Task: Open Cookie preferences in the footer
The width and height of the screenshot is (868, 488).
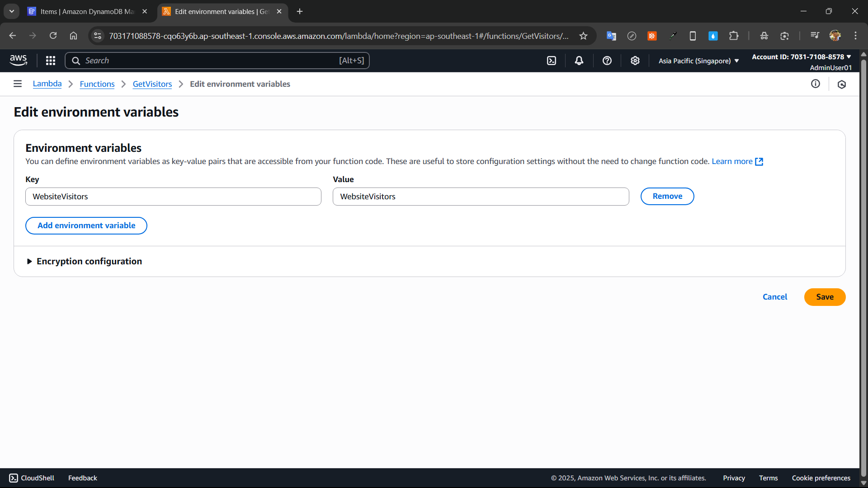Action: (x=821, y=478)
